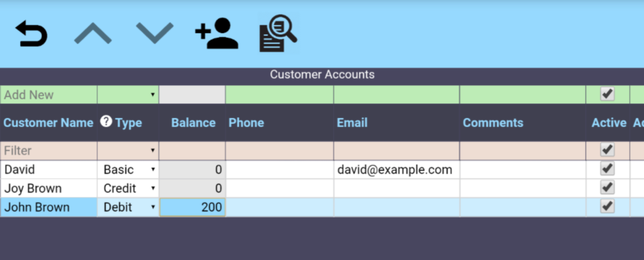Expand David's Basic type dropdown
The width and height of the screenshot is (644, 260).
[128, 170]
